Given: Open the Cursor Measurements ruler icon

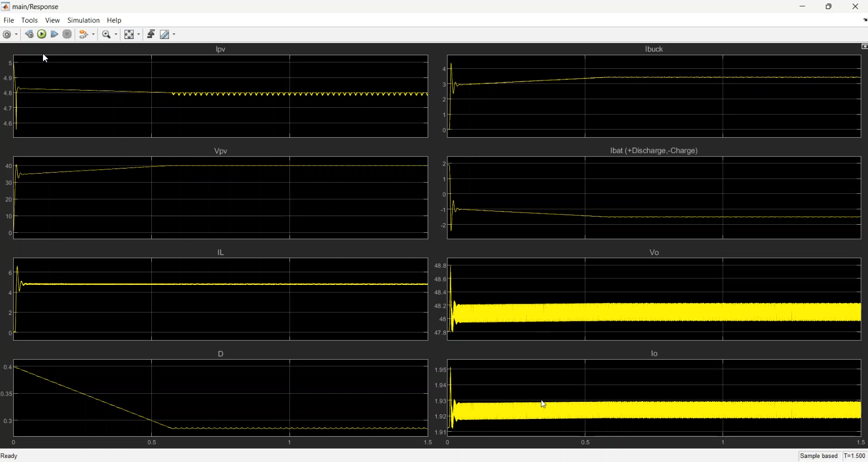Looking at the screenshot, I should (164, 34).
